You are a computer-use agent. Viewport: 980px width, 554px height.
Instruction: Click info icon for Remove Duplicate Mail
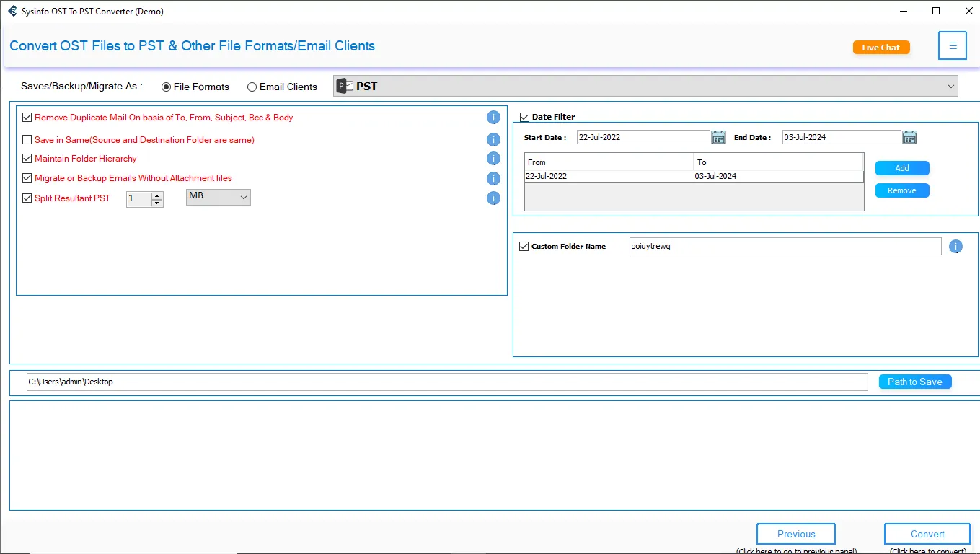[x=493, y=118]
